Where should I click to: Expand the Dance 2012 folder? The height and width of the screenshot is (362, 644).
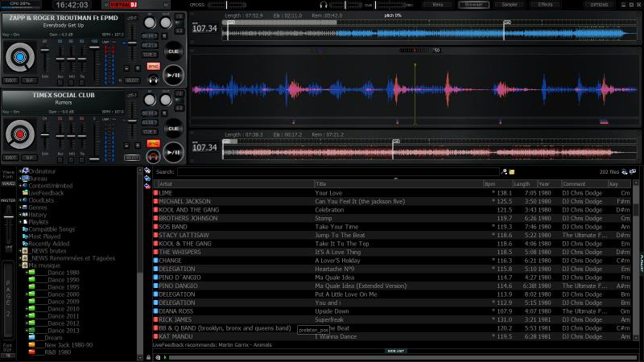point(27,323)
